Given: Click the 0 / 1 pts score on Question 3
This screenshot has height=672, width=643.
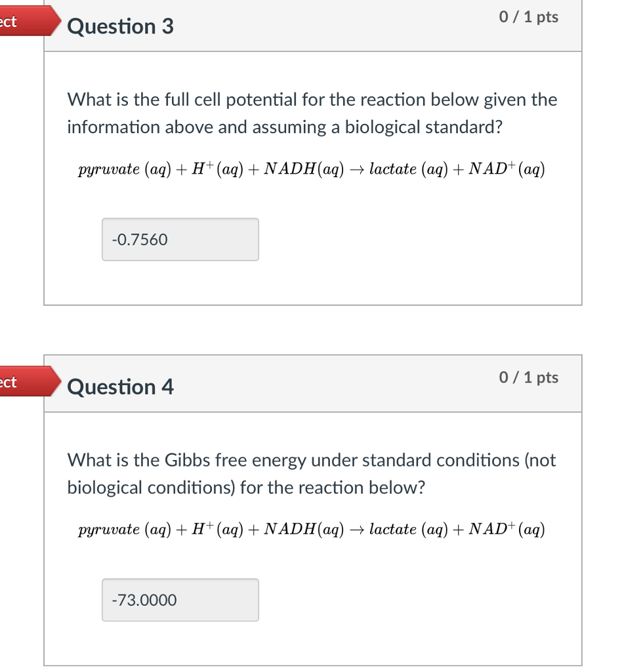Looking at the screenshot, I should (530, 18).
